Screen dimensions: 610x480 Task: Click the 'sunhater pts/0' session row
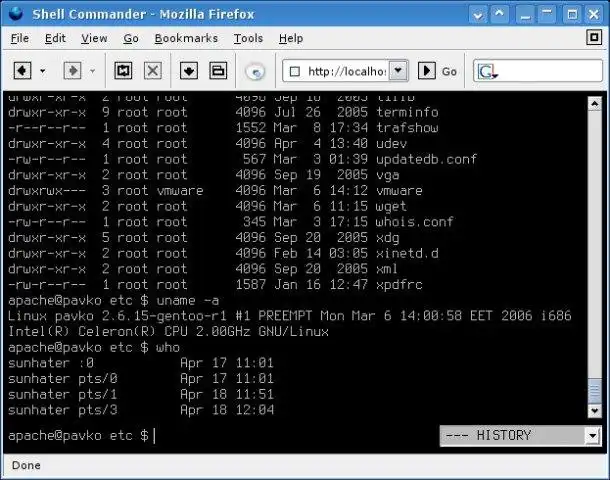(x=141, y=378)
